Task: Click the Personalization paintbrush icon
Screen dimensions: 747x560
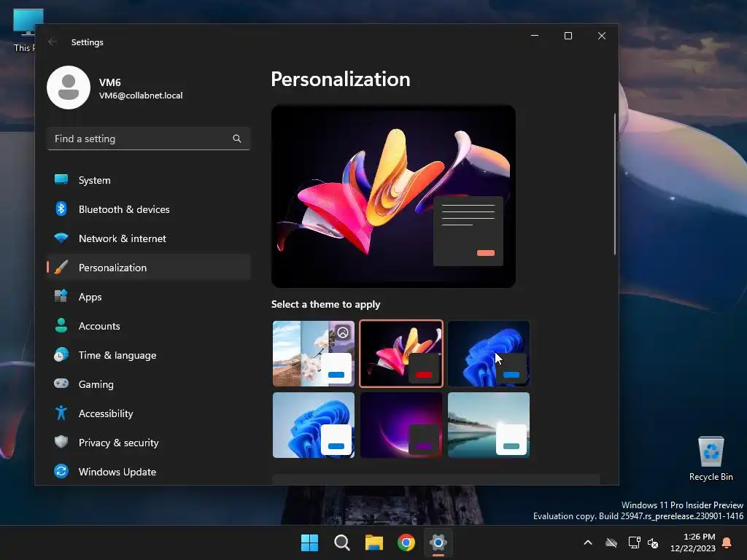Action: click(61, 267)
